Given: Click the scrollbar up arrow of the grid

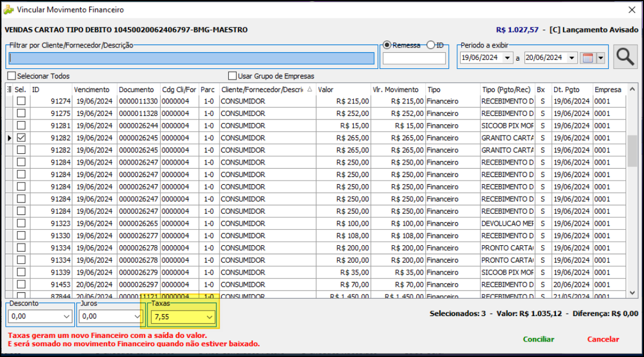Looking at the screenshot, I should tap(632, 89).
